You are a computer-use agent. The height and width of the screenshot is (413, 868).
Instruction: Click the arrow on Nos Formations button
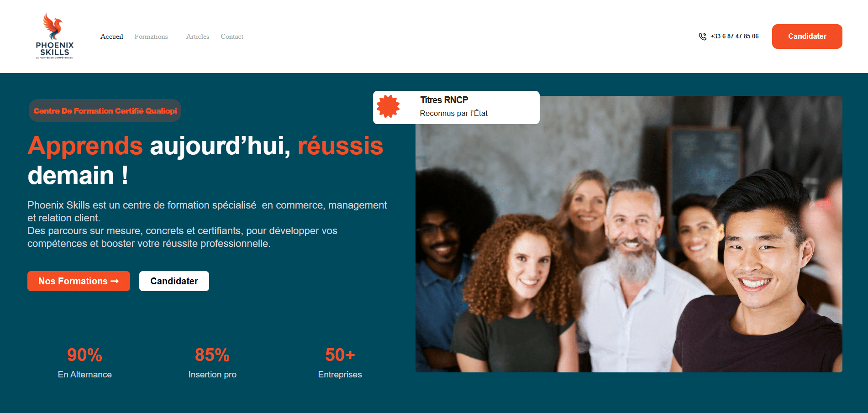[x=115, y=281]
